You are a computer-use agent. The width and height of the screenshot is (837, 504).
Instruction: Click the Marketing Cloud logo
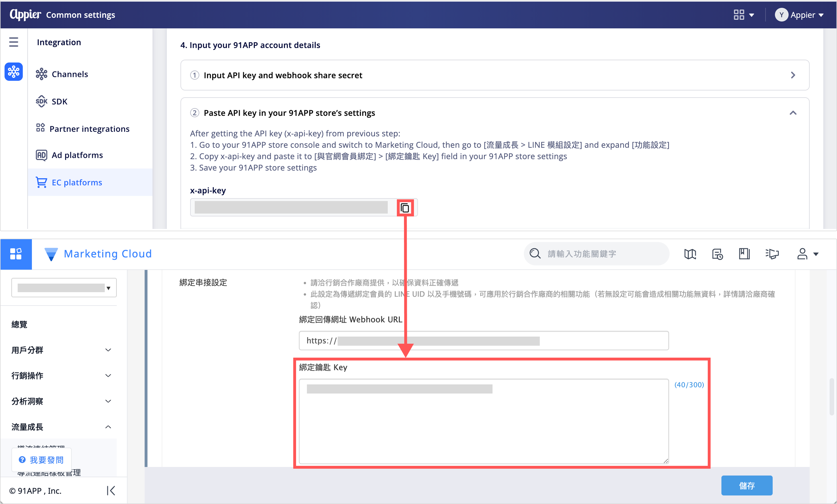(98, 254)
